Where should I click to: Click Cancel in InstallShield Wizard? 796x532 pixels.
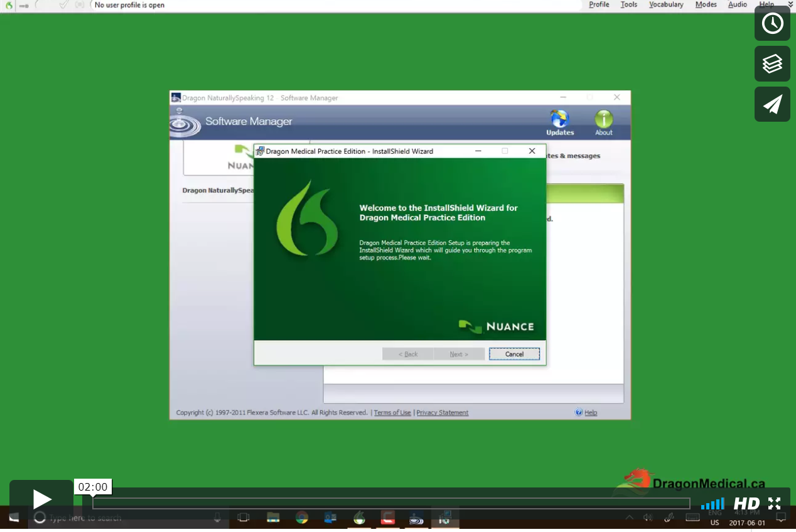tap(514, 354)
